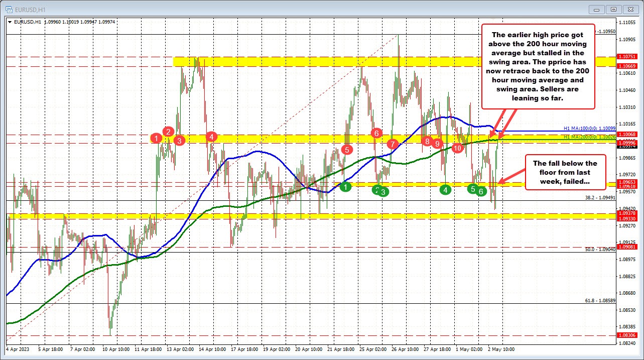The height and width of the screenshot is (360, 644).
Task: Click the green circle marker numbered 4
Action: pyautogui.click(x=445, y=190)
